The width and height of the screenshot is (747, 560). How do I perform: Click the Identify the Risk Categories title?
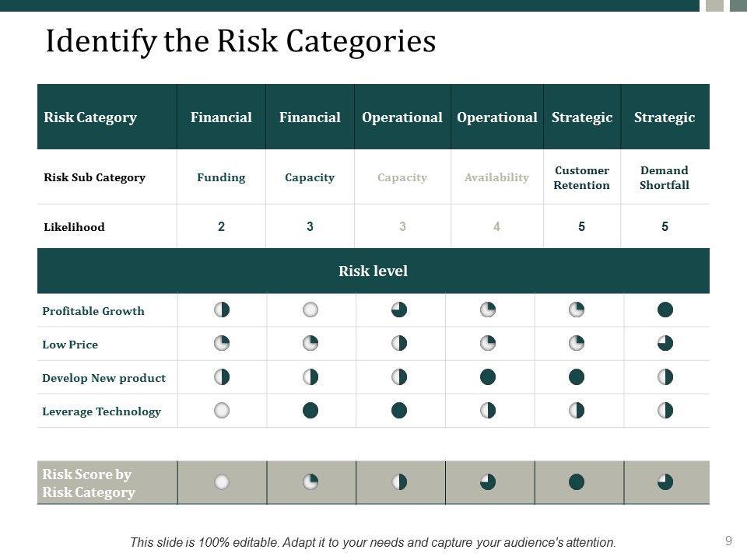[x=240, y=42]
